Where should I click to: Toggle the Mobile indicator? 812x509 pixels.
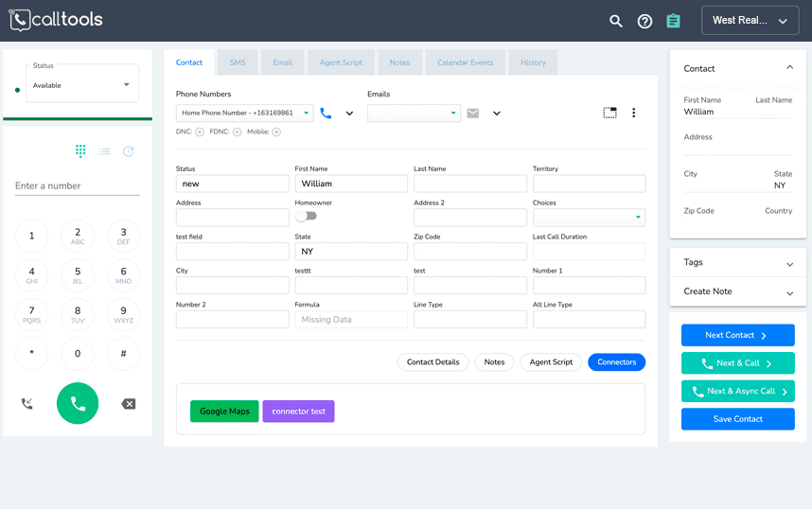click(276, 132)
